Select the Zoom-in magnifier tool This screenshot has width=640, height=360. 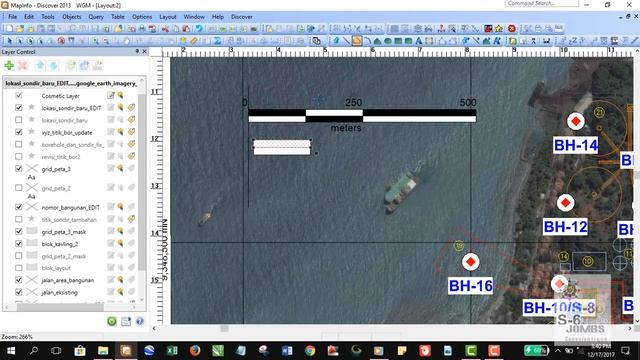coord(96,41)
